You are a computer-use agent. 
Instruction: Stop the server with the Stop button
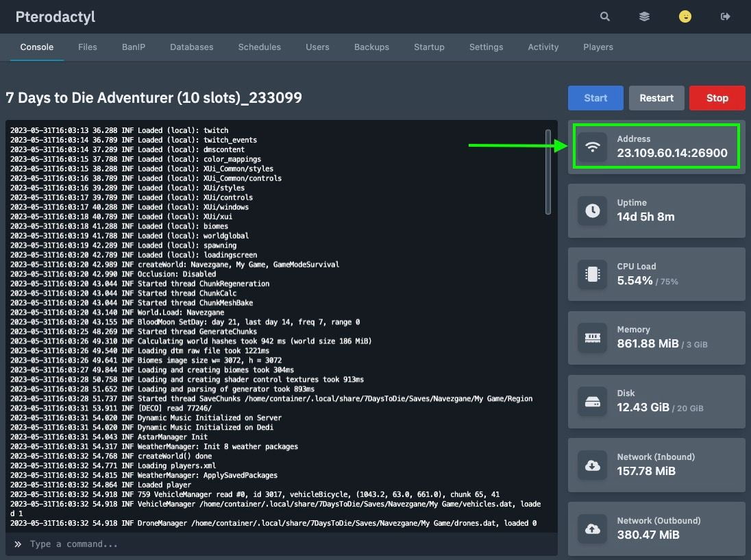click(717, 97)
